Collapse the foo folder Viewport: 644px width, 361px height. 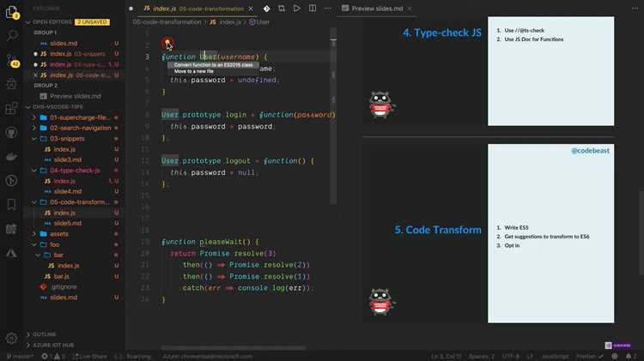pyautogui.click(x=34, y=244)
